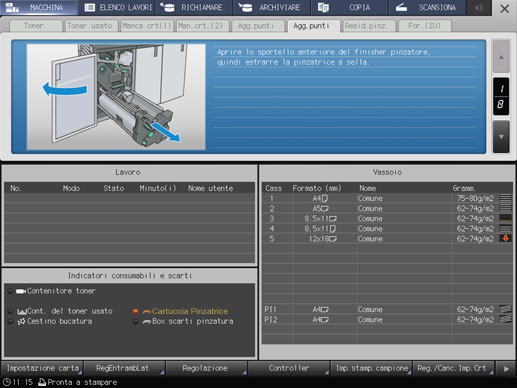Select the RICHIAMARE recall function
The width and height of the screenshot is (517, 388).
194,8
